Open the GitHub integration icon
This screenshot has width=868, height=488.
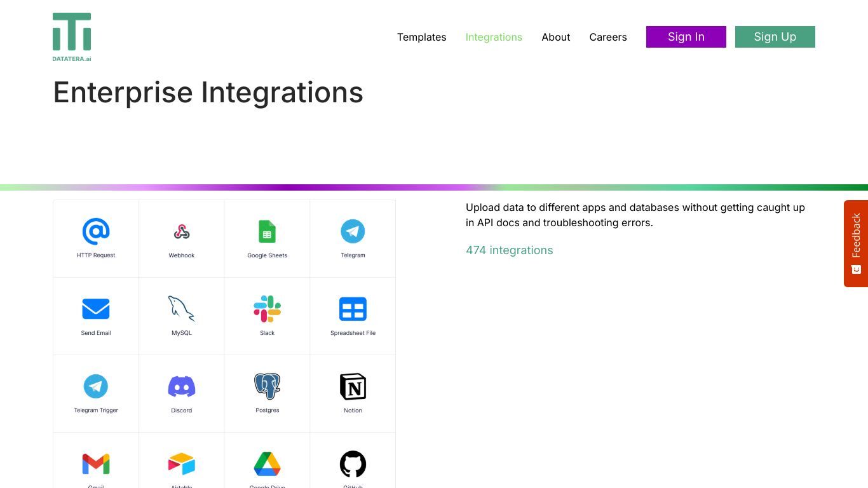pyautogui.click(x=353, y=464)
